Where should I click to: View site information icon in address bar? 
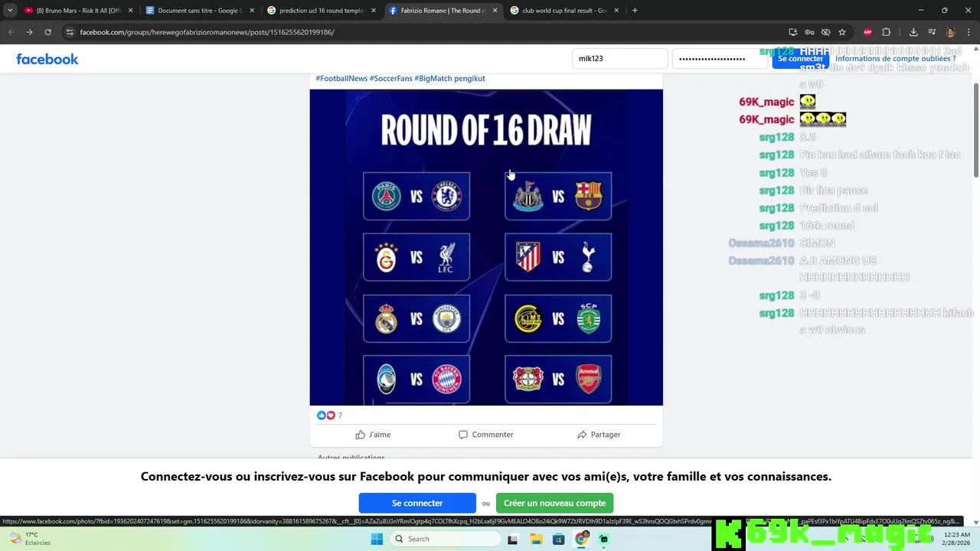(70, 32)
